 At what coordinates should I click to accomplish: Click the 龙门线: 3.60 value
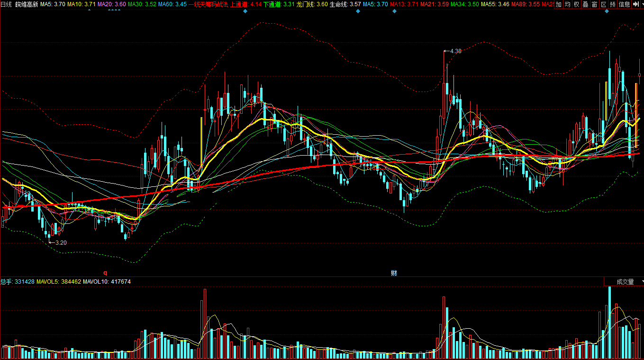coord(312,4)
